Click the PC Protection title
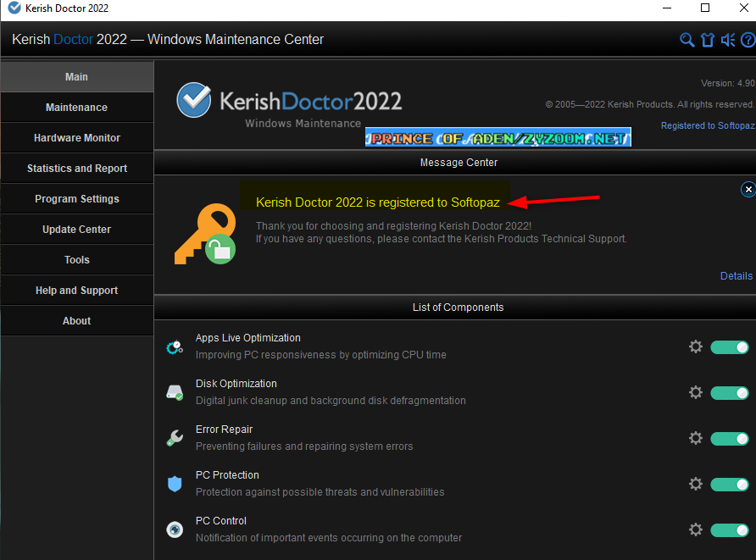Screen dimensions: 756x560 pyautogui.click(x=227, y=475)
